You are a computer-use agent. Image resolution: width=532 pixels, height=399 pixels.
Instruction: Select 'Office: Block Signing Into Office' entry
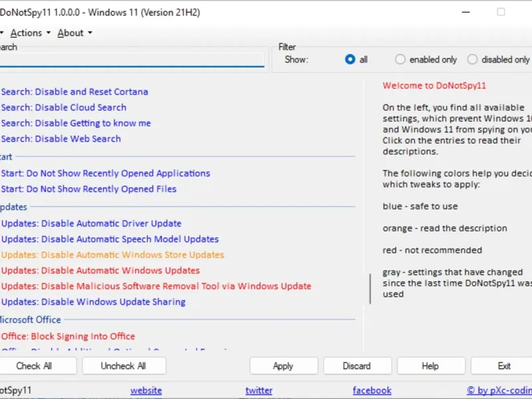coord(68,336)
